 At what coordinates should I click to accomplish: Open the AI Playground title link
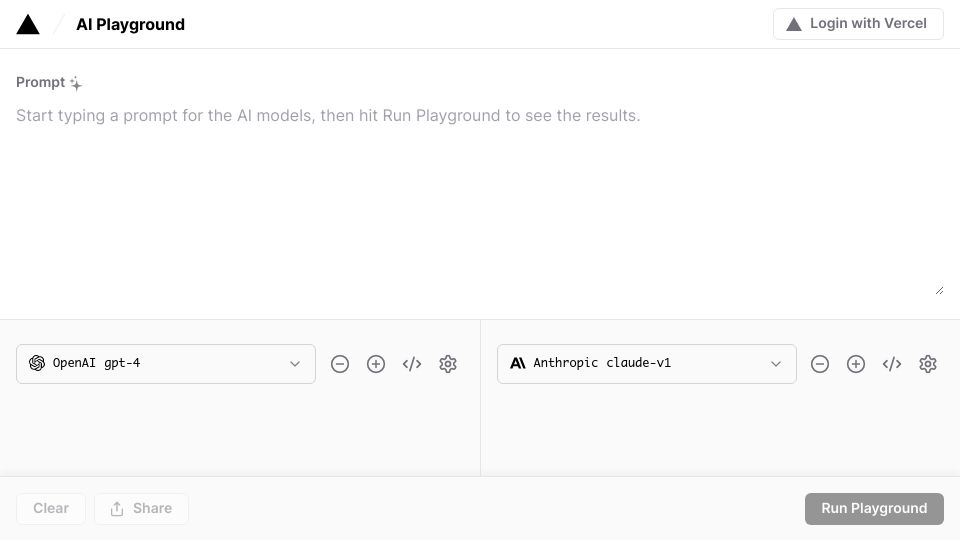tap(130, 24)
